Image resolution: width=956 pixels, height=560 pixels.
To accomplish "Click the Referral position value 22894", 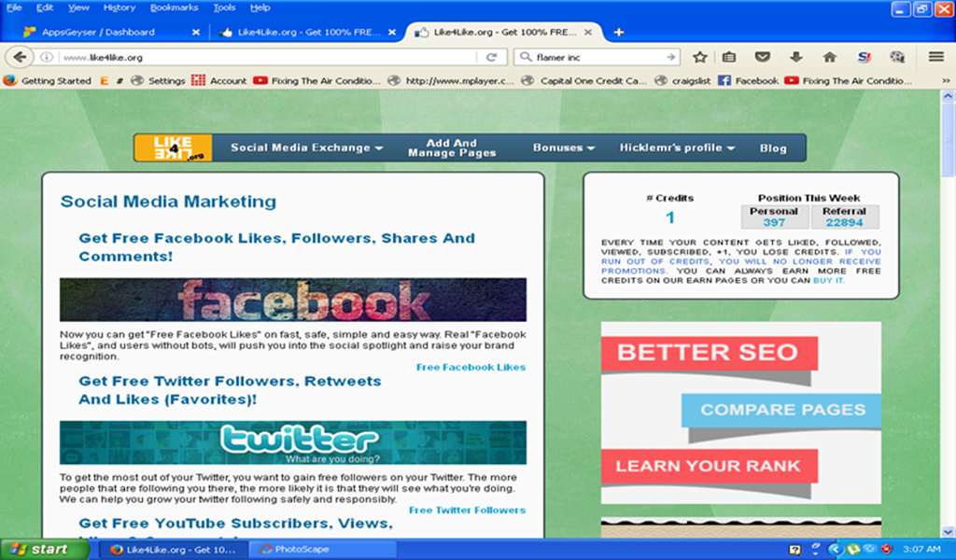I will pyautogui.click(x=844, y=222).
